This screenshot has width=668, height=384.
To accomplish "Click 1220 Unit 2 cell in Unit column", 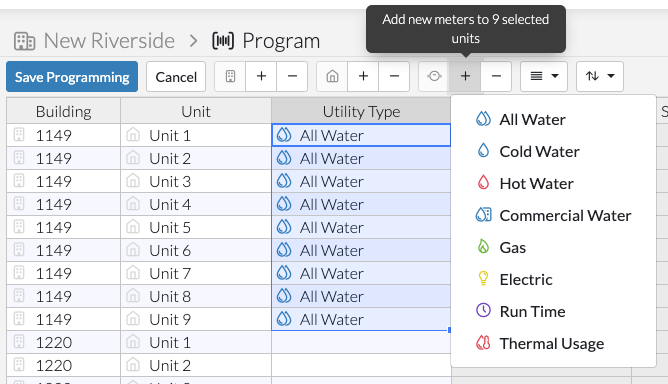I will [196, 365].
